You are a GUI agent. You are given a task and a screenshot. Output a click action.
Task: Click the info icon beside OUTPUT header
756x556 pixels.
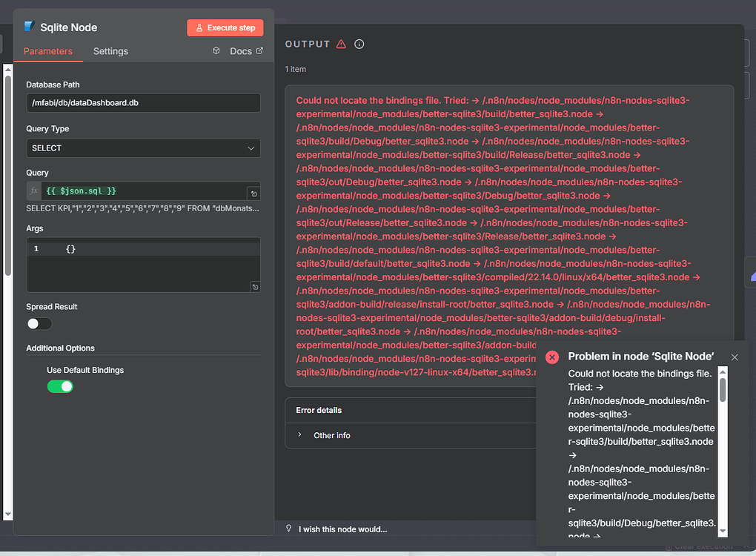click(359, 44)
